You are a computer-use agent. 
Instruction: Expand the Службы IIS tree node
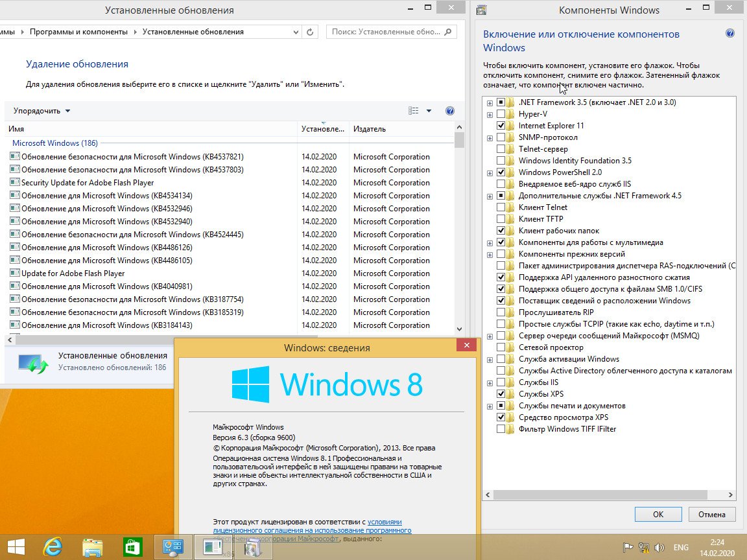pyautogui.click(x=490, y=382)
